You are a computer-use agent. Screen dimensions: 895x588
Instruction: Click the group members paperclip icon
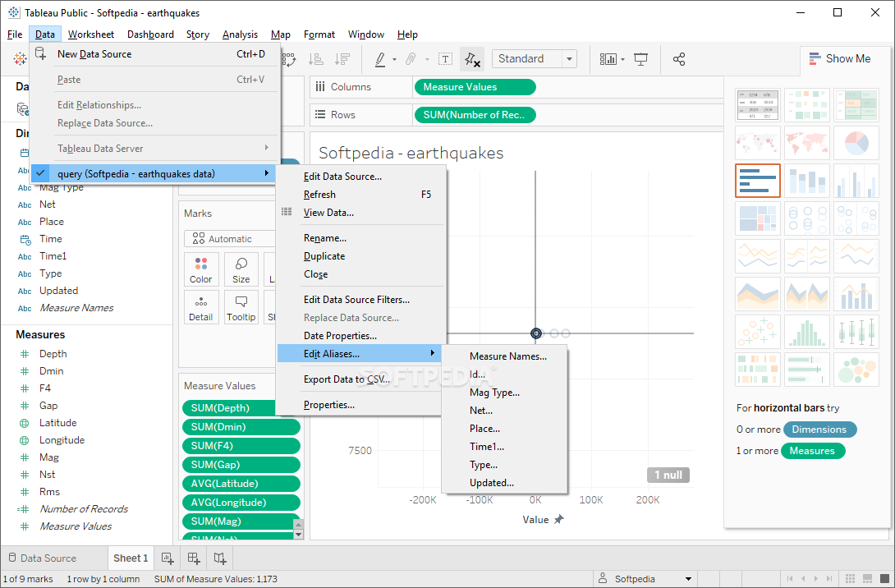pyautogui.click(x=411, y=59)
